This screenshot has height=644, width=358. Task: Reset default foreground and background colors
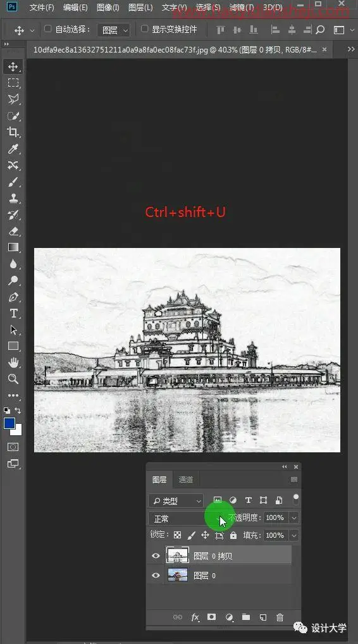(7, 410)
